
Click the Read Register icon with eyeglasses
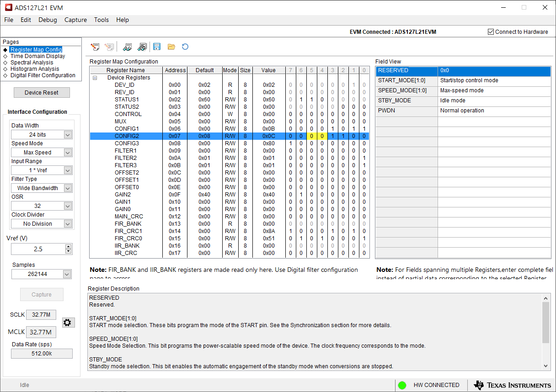[x=127, y=46]
